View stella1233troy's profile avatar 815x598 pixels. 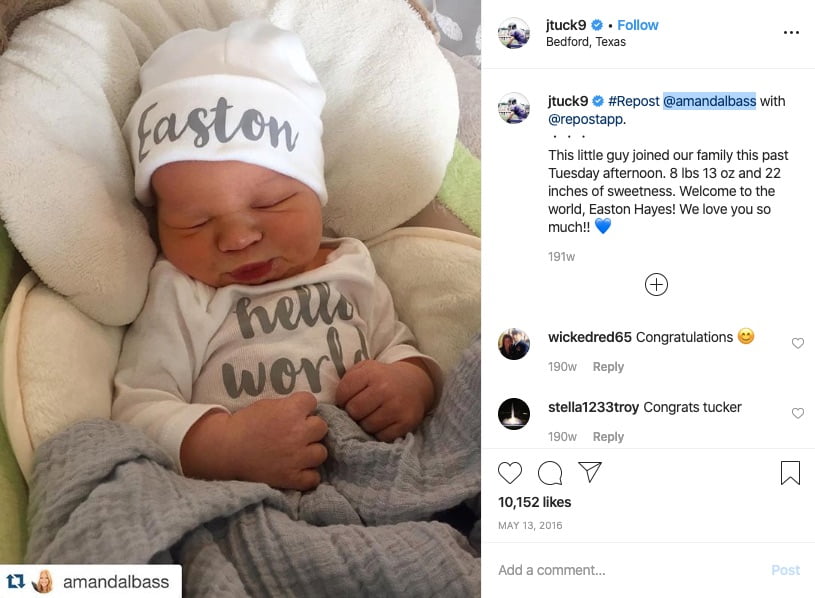click(x=514, y=414)
